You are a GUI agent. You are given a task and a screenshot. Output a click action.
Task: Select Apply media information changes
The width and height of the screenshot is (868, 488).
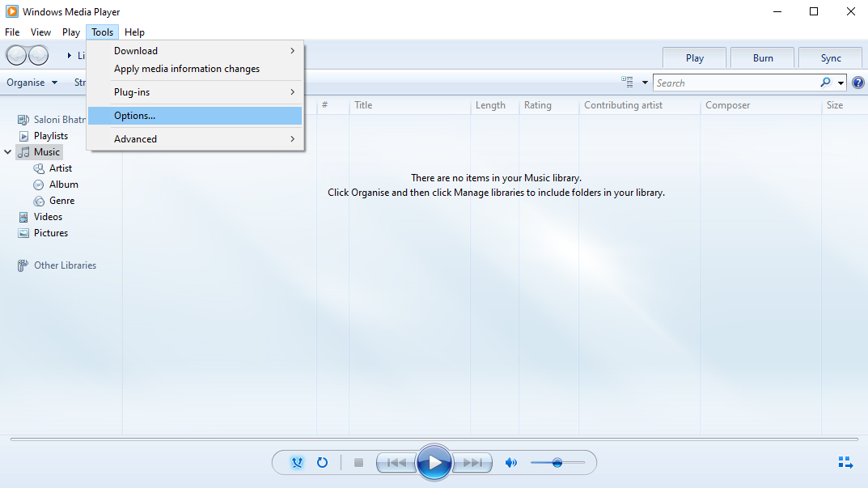tap(195, 69)
